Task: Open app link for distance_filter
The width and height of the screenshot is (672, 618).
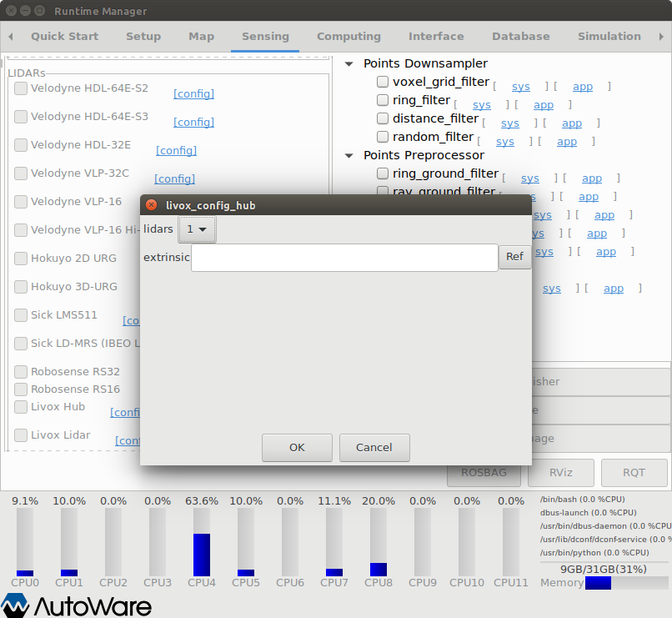Action: click(572, 123)
